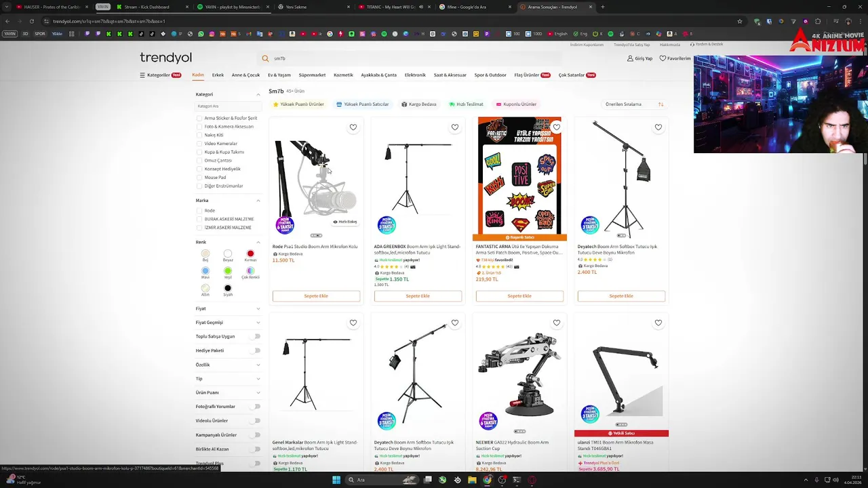This screenshot has height=488, width=868.
Task: Reload the page in the browser
Action: [31, 21]
